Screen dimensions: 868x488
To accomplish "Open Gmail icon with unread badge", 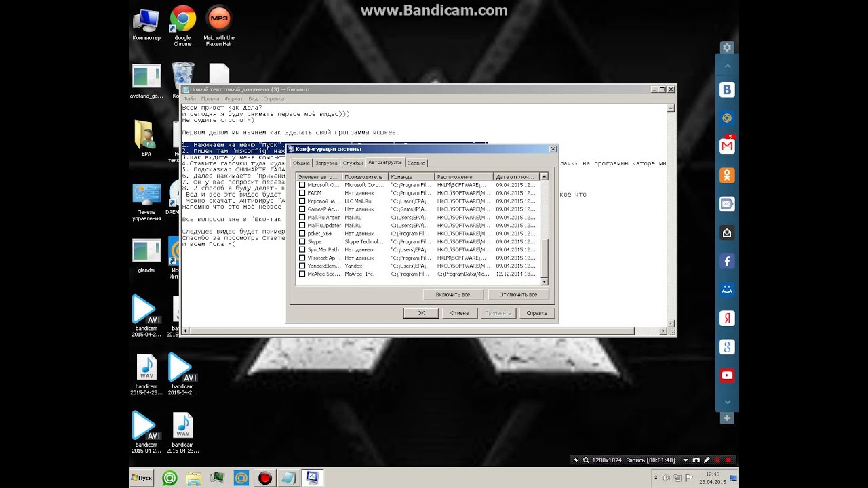I will (727, 146).
